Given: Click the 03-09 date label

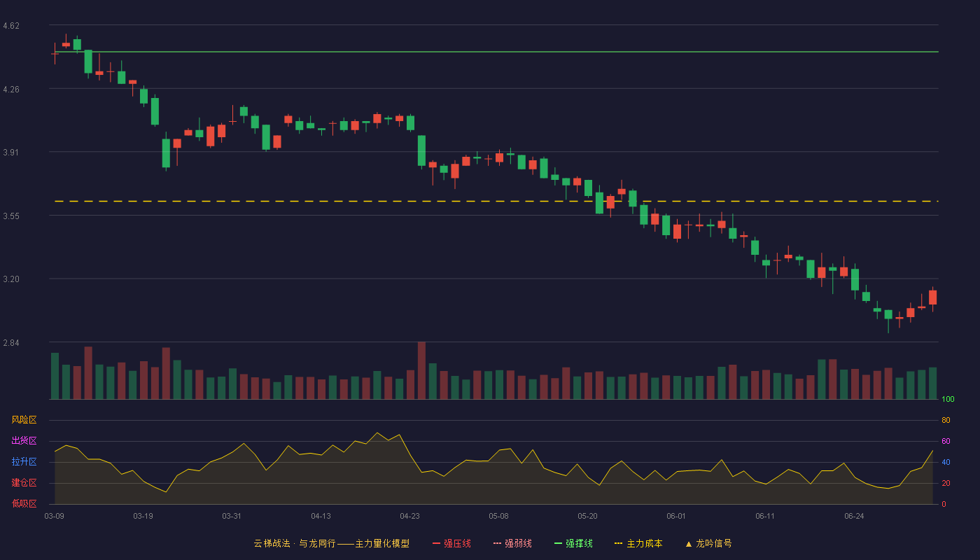Looking at the screenshot, I should 54,516.
